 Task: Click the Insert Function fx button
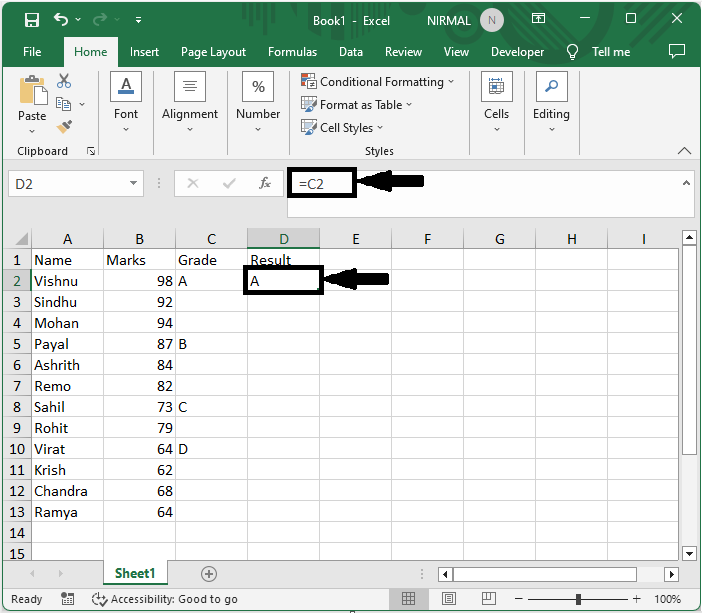(265, 183)
